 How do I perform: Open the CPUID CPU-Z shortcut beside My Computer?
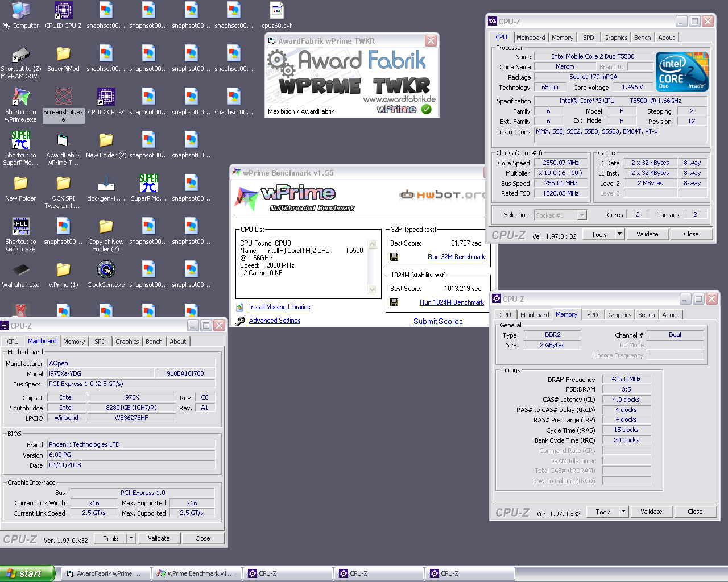(63, 15)
